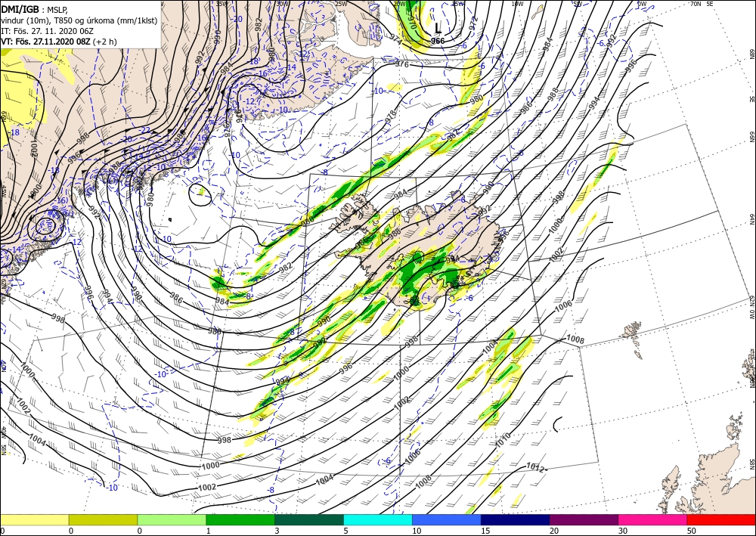Click the 1012 isobar label
The image size is (756, 536).
534,466
